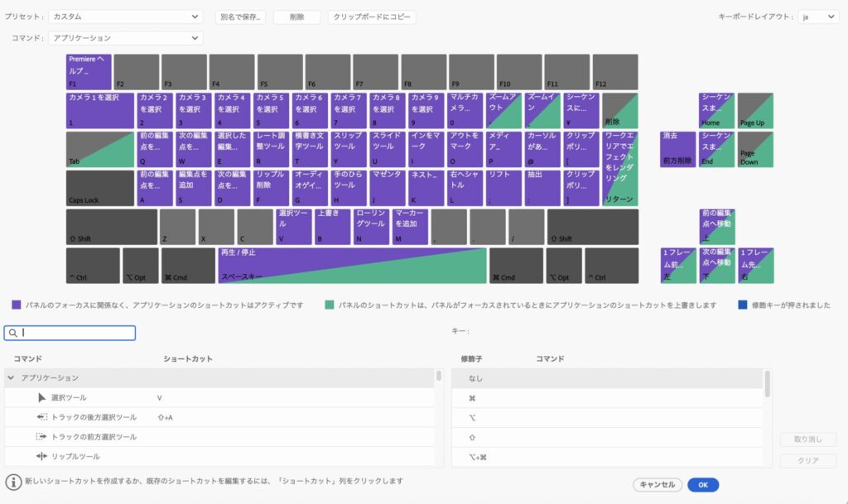Select the なし modifier row
The width and height of the screenshot is (848, 504).
(607, 378)
